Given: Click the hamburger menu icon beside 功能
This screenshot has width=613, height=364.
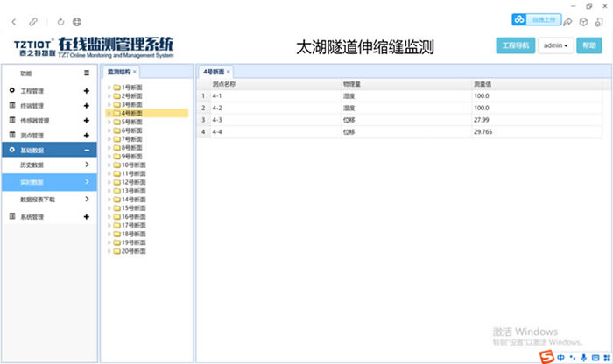Looking at the screenshot, I should point(86,73).
